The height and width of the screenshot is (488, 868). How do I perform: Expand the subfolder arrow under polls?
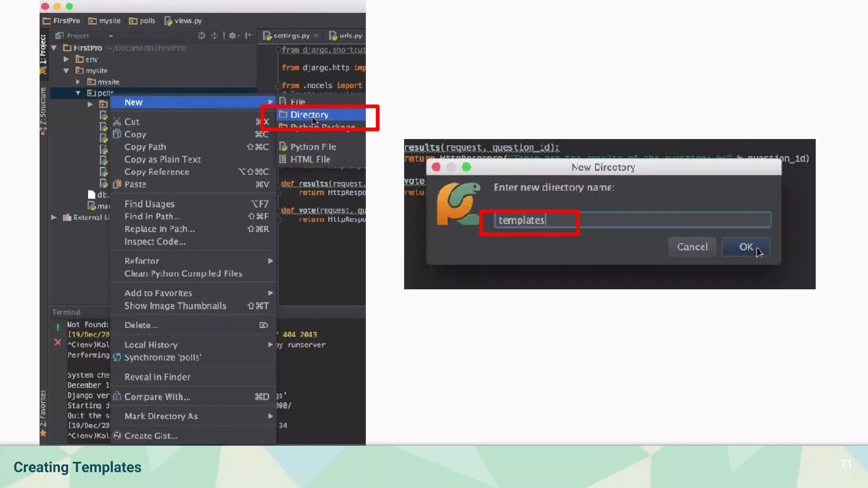tap(90, 104)
